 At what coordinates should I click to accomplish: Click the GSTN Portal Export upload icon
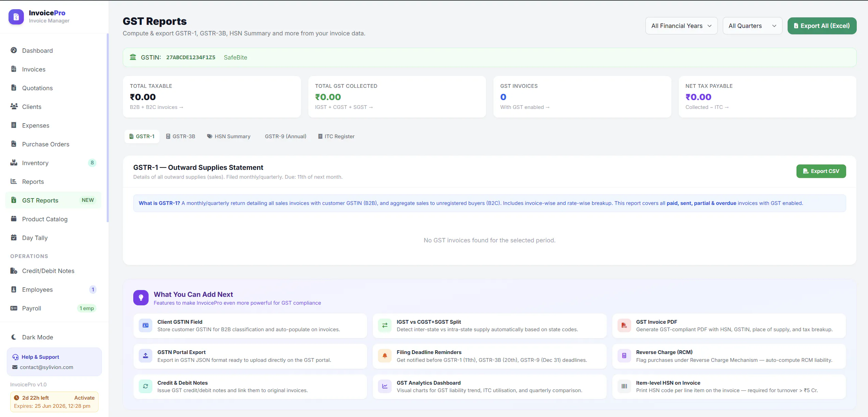[x=146, y=356]
